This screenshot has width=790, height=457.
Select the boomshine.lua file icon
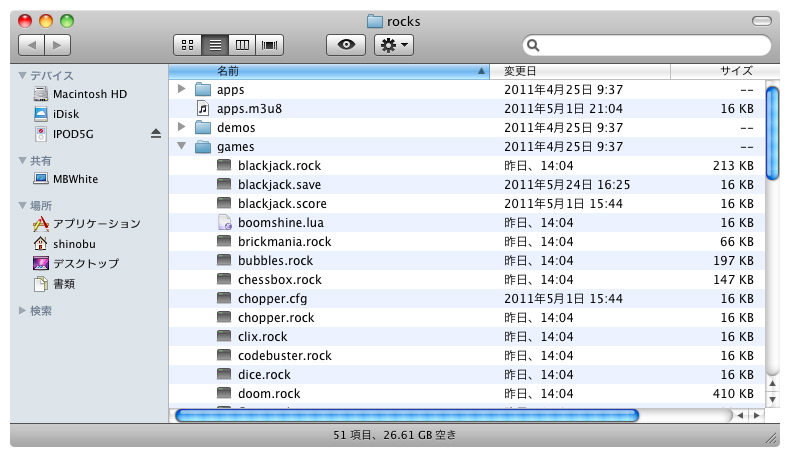pos(224,223)
